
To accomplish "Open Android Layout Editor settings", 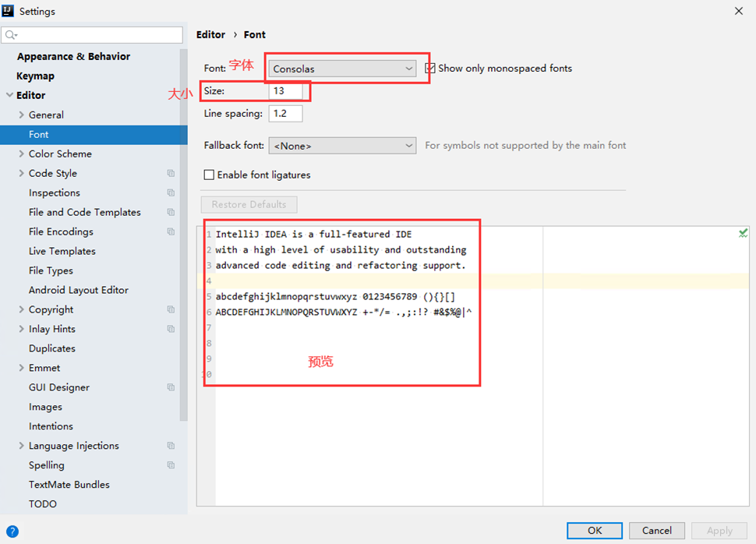I will tap(79, 290).
